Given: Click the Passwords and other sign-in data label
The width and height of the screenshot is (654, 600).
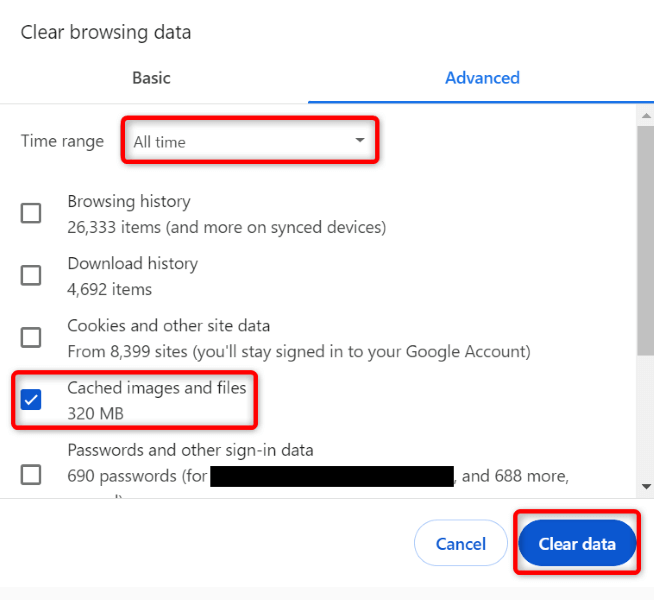Looking at the screenshot, I should pyautogui.click(x=190, y=450).
